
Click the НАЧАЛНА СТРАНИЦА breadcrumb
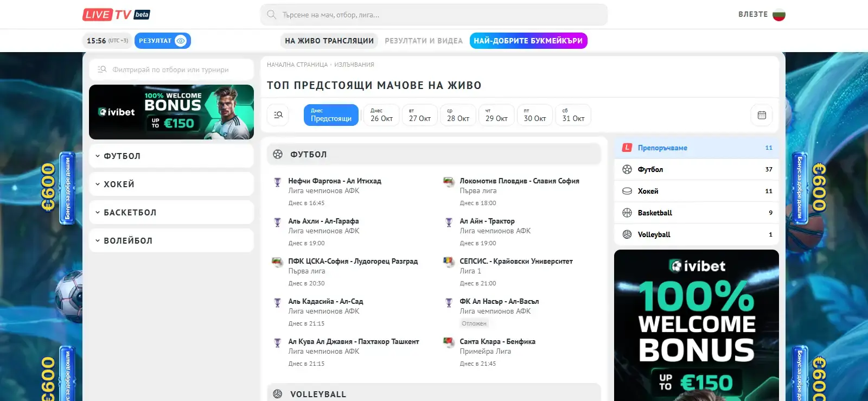[297, 65]
